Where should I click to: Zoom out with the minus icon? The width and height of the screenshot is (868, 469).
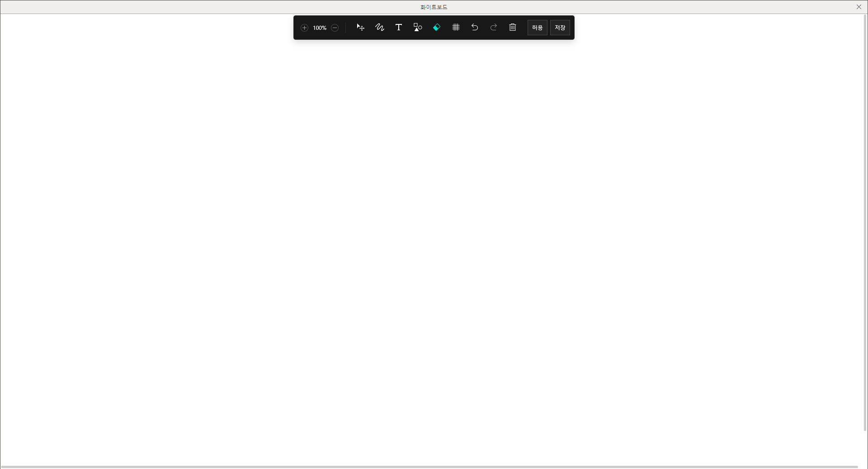[335, 28]
